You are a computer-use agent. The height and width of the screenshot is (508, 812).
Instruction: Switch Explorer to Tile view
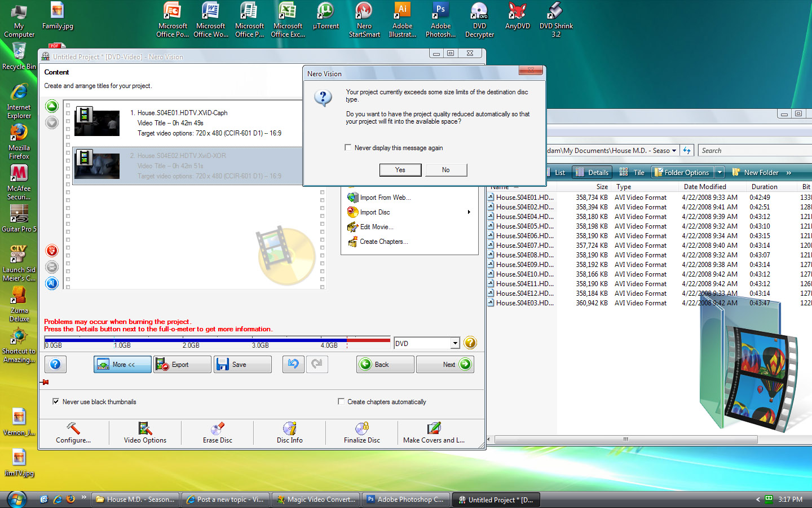point(632,172)
